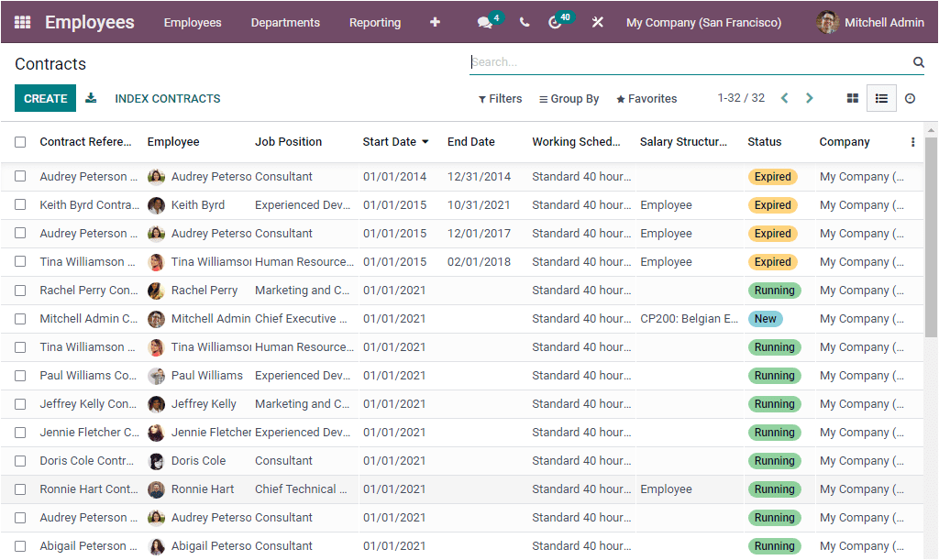Click into the Search input field
This screenshot has height=560, width=939.
(688, 62)
